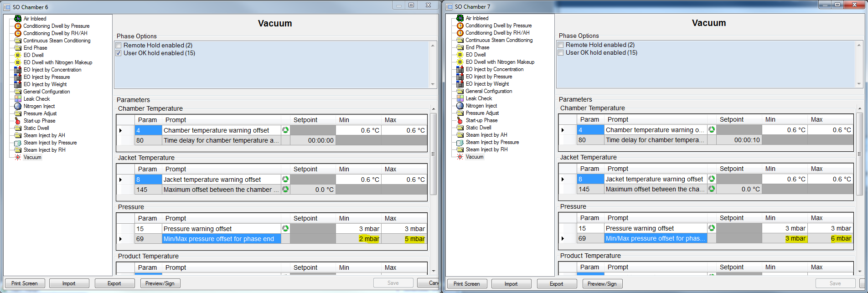Click the Start-up Phase icon in Chamber 7 tree
The image size is (868, 293).
460,120
